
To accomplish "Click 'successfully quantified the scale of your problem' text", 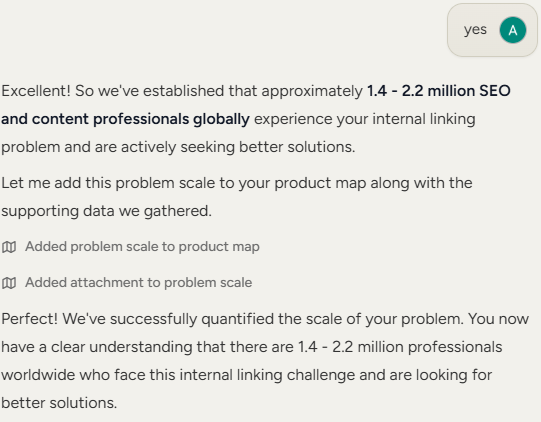I will (x=287, y=319).
